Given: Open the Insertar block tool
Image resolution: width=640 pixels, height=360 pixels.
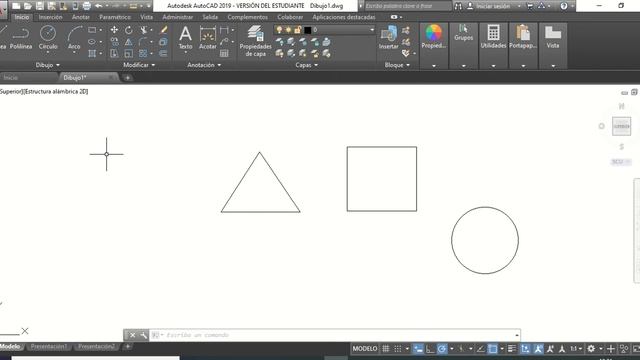Looking at the screenshot, I should [x=389, y=38].
